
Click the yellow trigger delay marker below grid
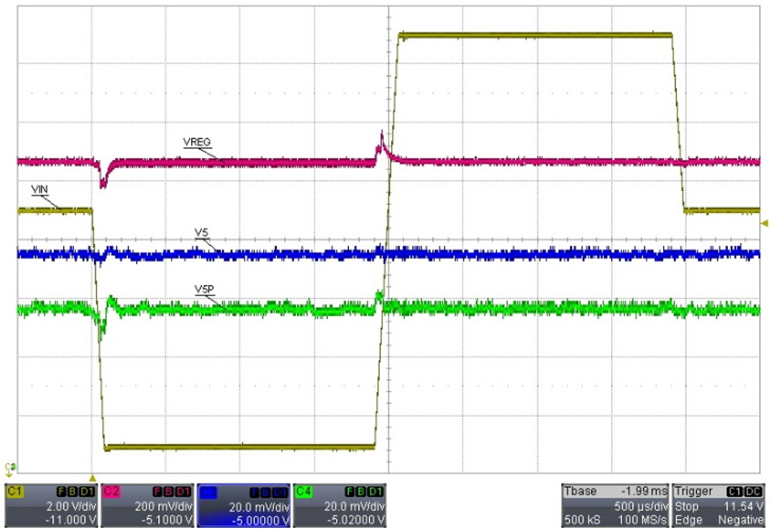(92, 479)
